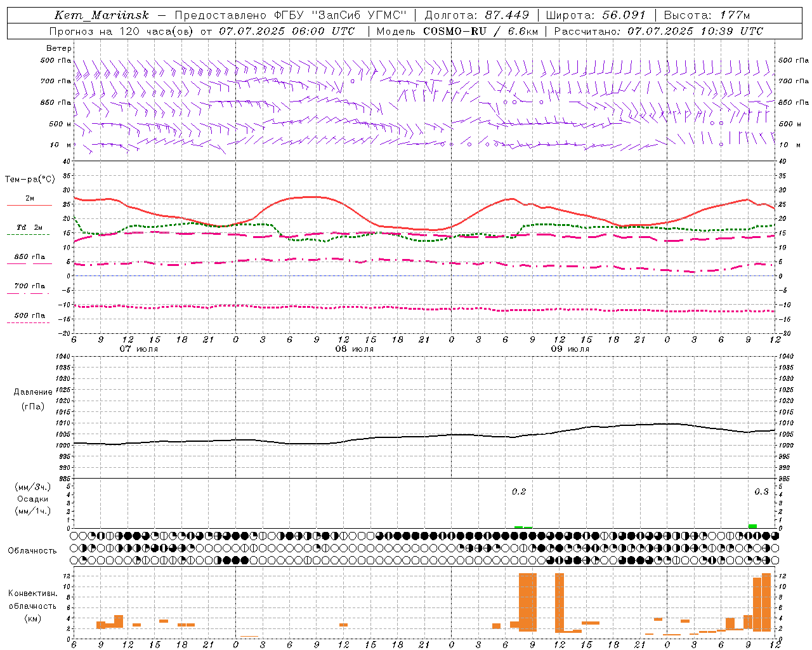Click 'Рассчитано: 07.07.2025 10:39 UTC' timestamp

[658, 31]
